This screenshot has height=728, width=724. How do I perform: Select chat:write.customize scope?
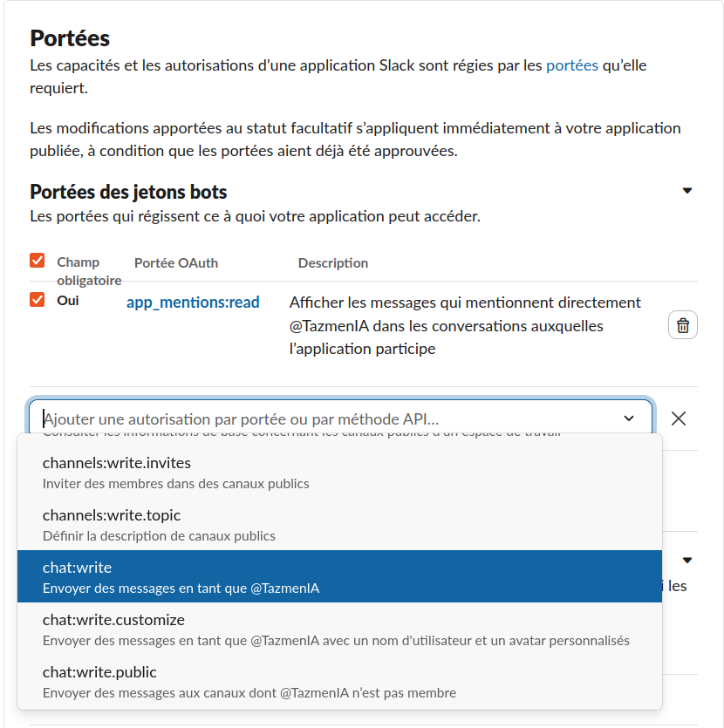coord(339,629)
